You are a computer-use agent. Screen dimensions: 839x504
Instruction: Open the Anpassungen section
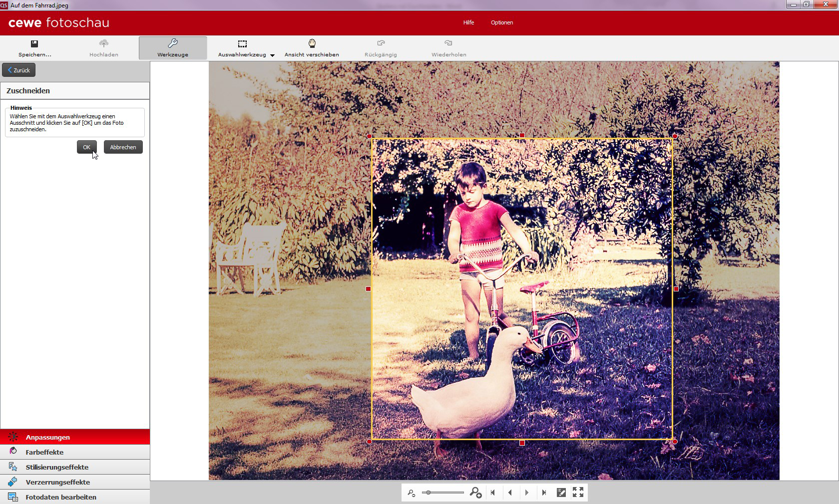75,437
